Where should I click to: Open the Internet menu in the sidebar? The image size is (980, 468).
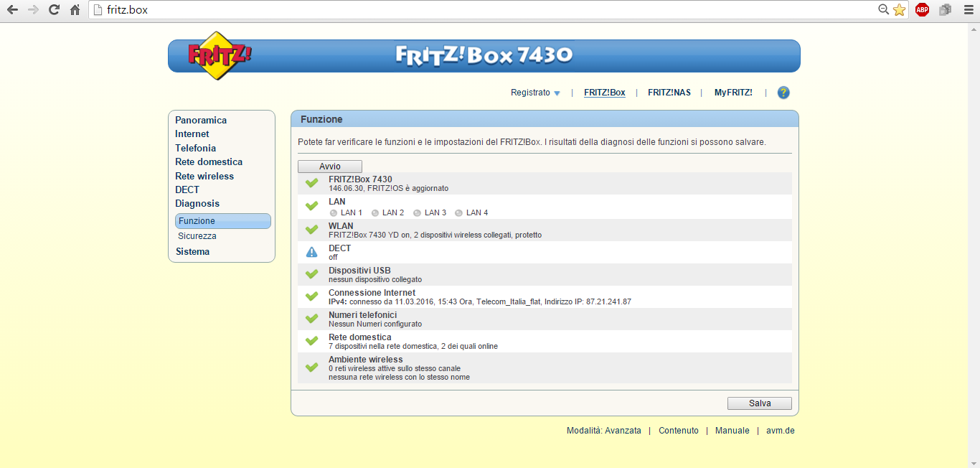point(192,134)
